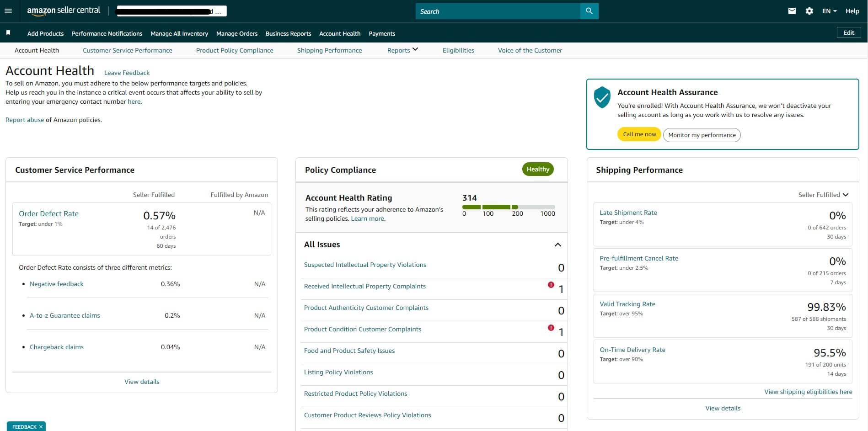Open the On-Time Delivery Rate link
Viewport: 868px width, 431px height.
pyautogui.click(x=632, y=350)
